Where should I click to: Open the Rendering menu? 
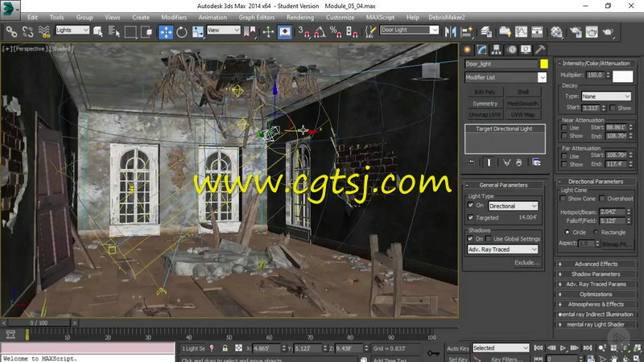pos(299,17)
